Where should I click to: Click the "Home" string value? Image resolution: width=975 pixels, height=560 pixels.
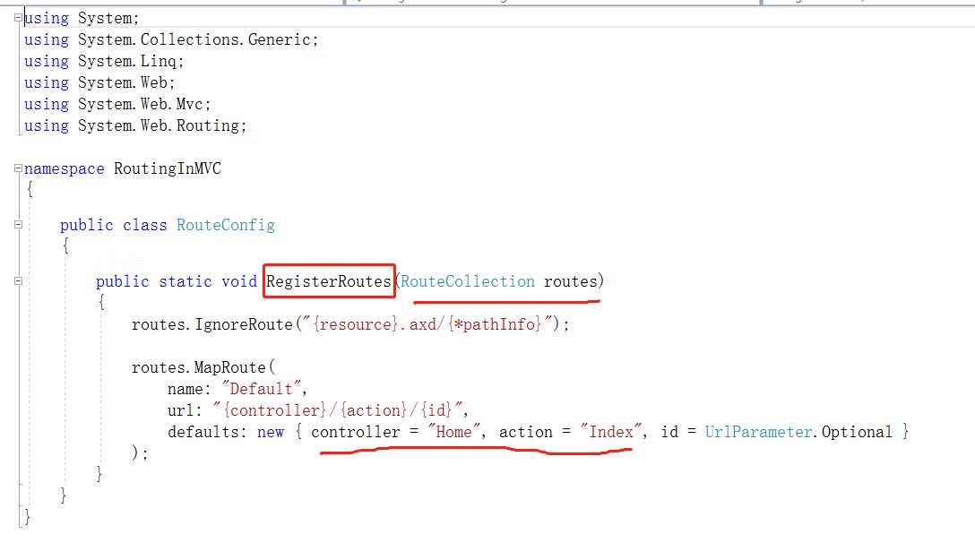pos(454,431)
